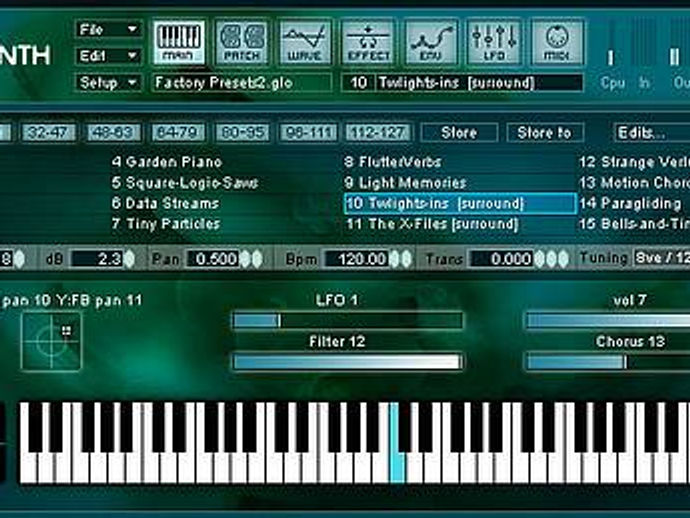Open the Main keyboard page
Image resolution: width=690 pixels, height=518 pixels.
point(179,42)
